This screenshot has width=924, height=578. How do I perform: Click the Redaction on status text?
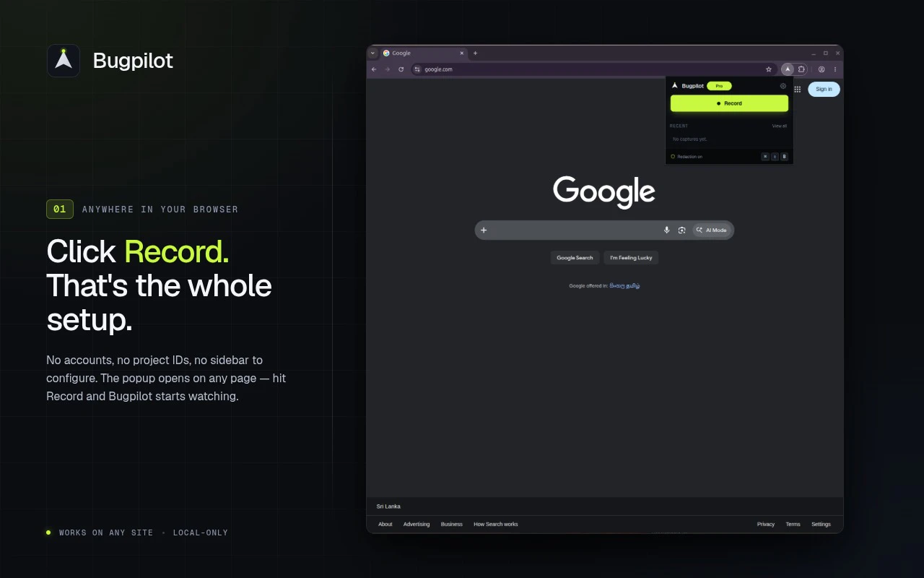689,157
